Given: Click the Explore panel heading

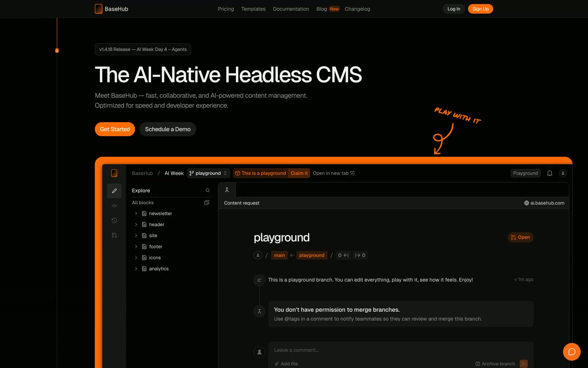Looking at the screenshot, I should (141, 191).
